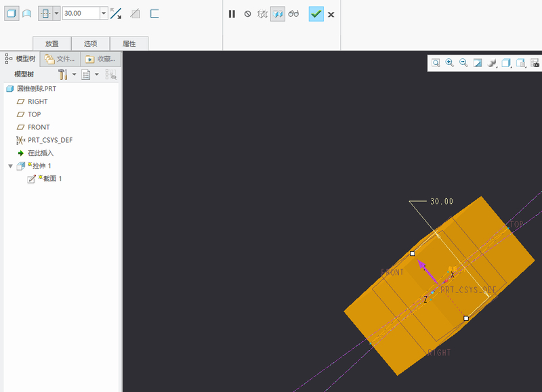This screenshot has width=542, height=392.
Task: Open the 属性 properties tab
Action: pyautogui.click(x=129, y=43)
